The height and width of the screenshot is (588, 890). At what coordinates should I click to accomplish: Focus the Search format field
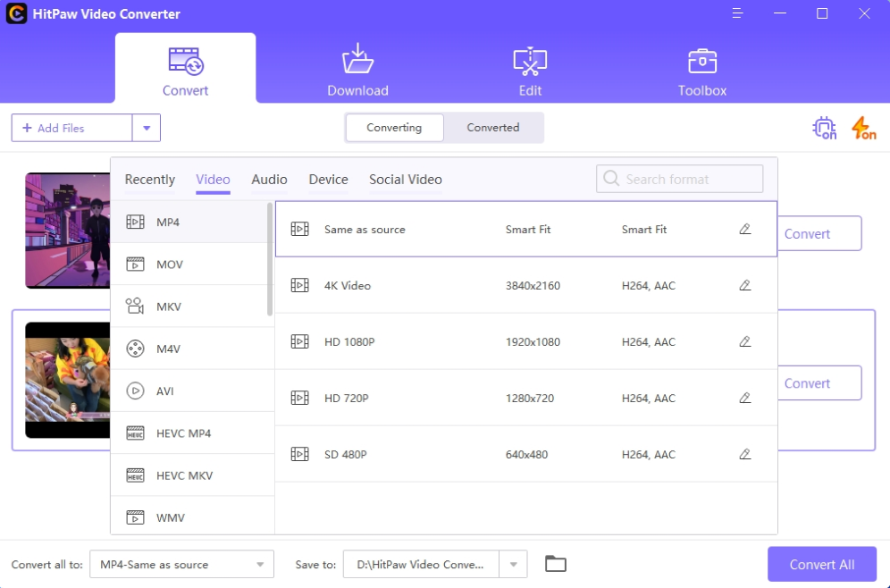[679, 179]
